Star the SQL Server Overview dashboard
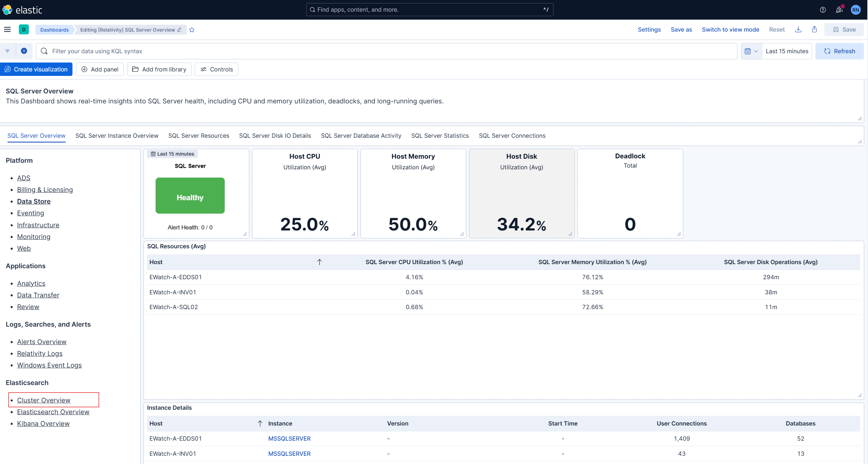This screenshot has width=868, height=464. (x=192, y=30)
